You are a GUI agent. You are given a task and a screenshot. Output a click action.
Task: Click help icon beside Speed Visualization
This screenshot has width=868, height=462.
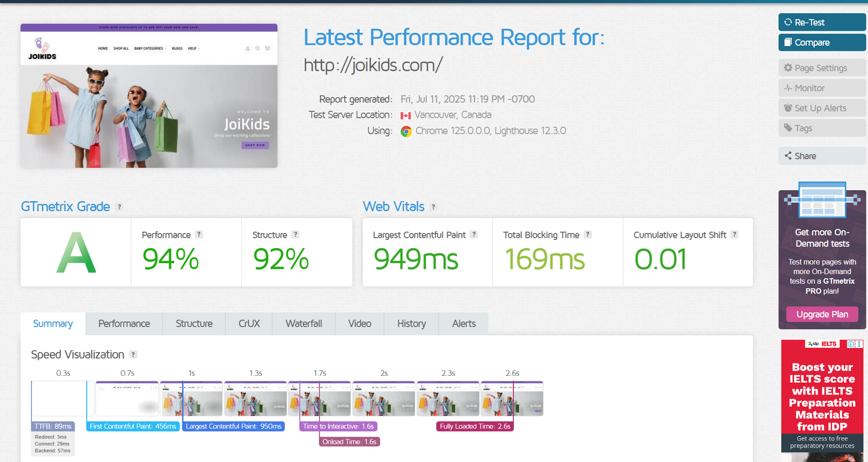(x=133, y=354)
